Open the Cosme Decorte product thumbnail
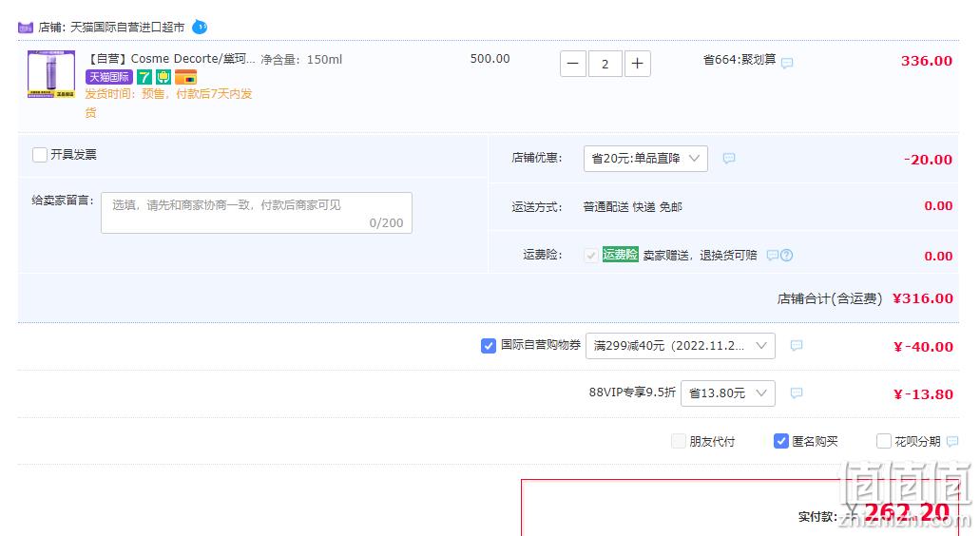 tap(51, 74)
